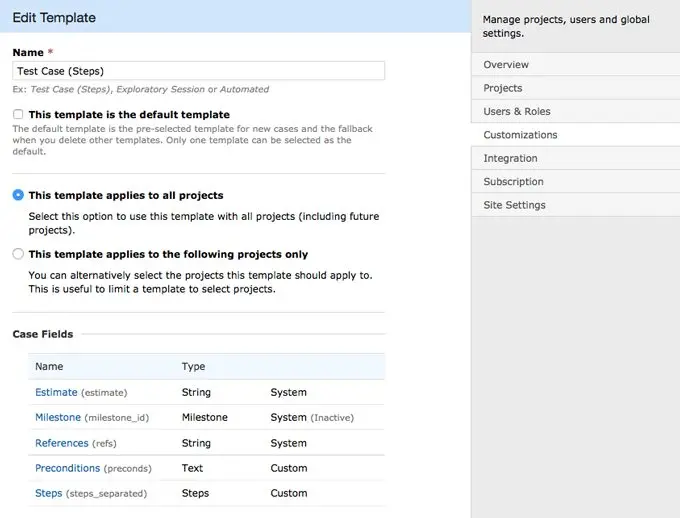Click 'System' cell in References row
The width and height of the screenshot is (680, 518).
pyautogui.click(x=288, y=443)
